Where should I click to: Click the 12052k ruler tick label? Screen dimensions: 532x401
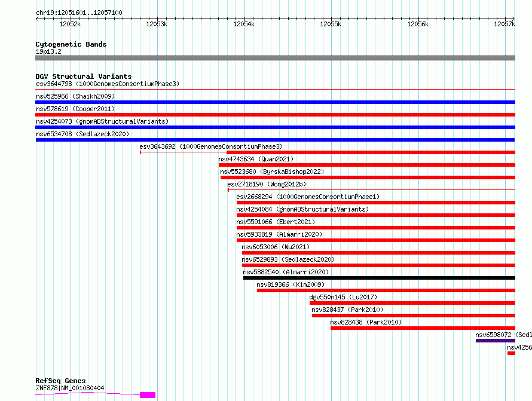pos(70,24)
